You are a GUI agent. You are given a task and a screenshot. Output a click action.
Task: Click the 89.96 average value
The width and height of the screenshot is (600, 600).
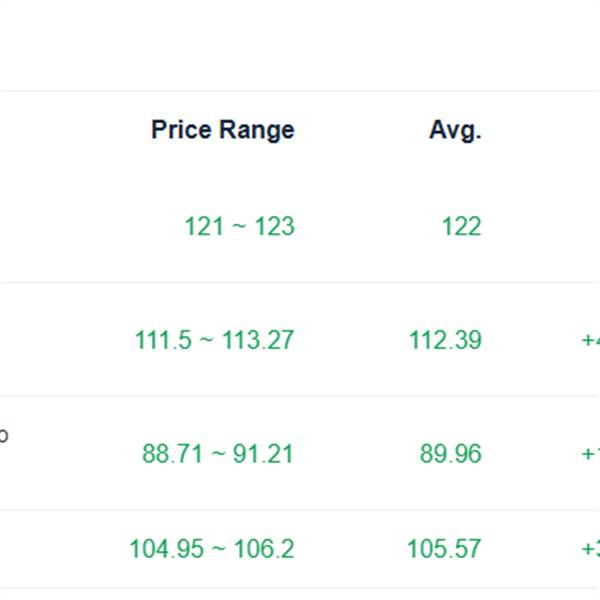click(450, 454)
